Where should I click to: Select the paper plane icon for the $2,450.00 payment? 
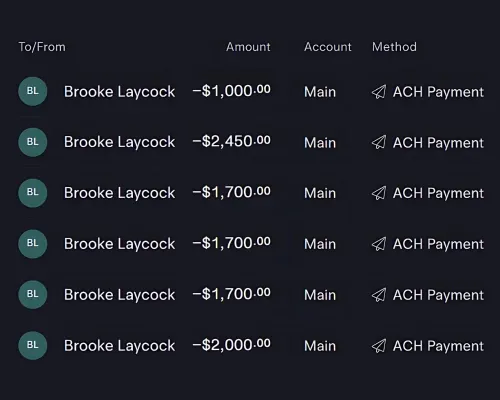tap(379, 142)
